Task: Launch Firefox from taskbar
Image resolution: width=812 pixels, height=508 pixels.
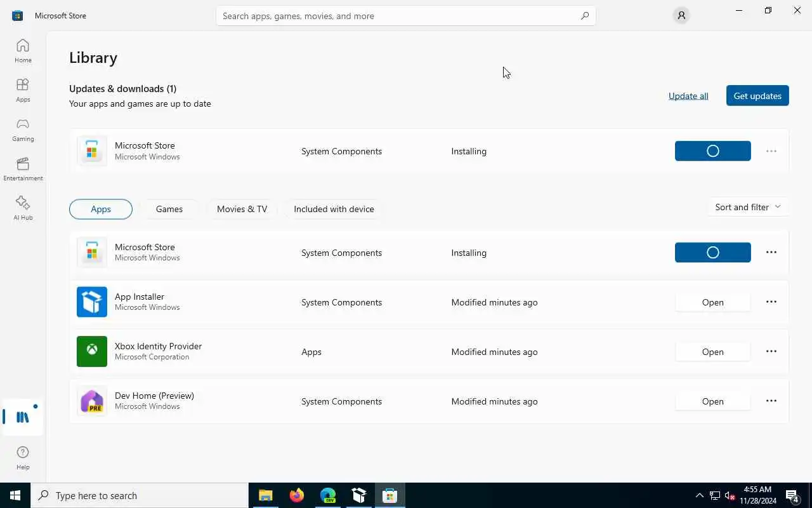Action: 296,495
